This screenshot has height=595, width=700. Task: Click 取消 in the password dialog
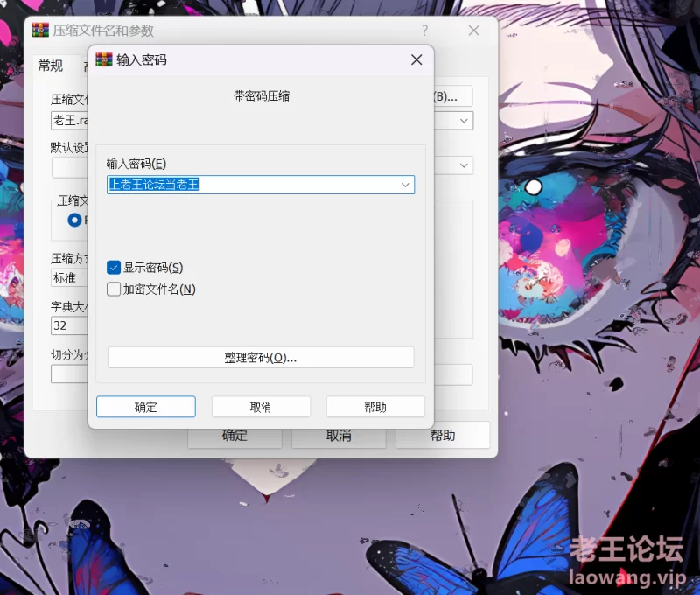261,407
